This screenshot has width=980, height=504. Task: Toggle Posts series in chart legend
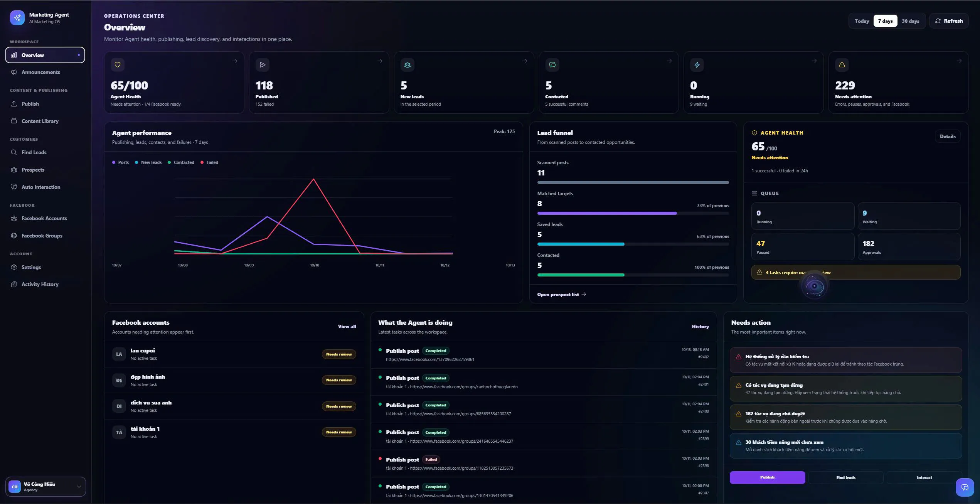pos(120,162)
